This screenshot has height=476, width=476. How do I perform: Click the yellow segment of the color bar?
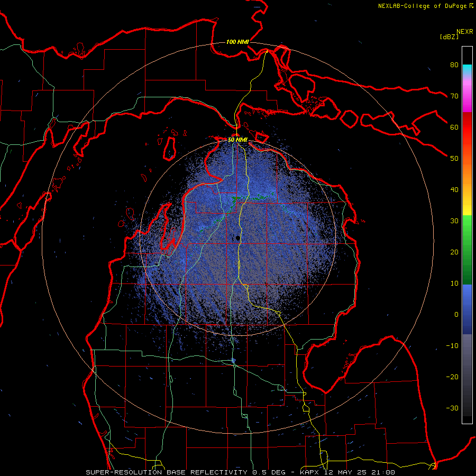pos(467,206)
